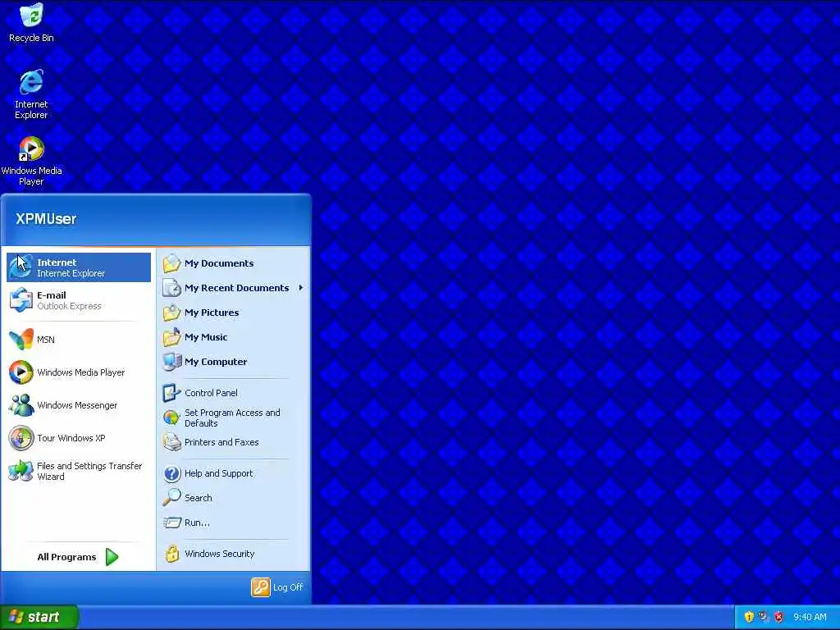Click 'Files and Settings Transfer Wizard' text
This screenshot has width=840, height=630.
click(x=89, y=472)
